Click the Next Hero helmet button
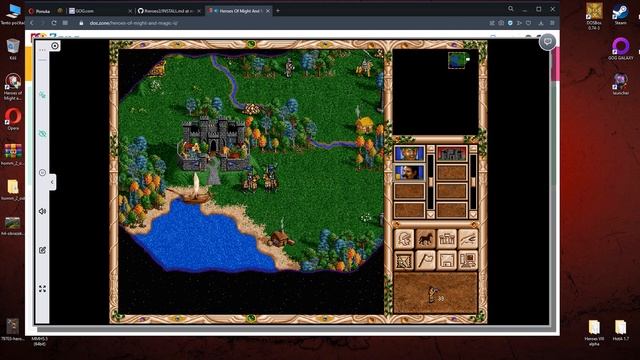The width and height of the screenshot is (640, 360). [x=404, y=238]
